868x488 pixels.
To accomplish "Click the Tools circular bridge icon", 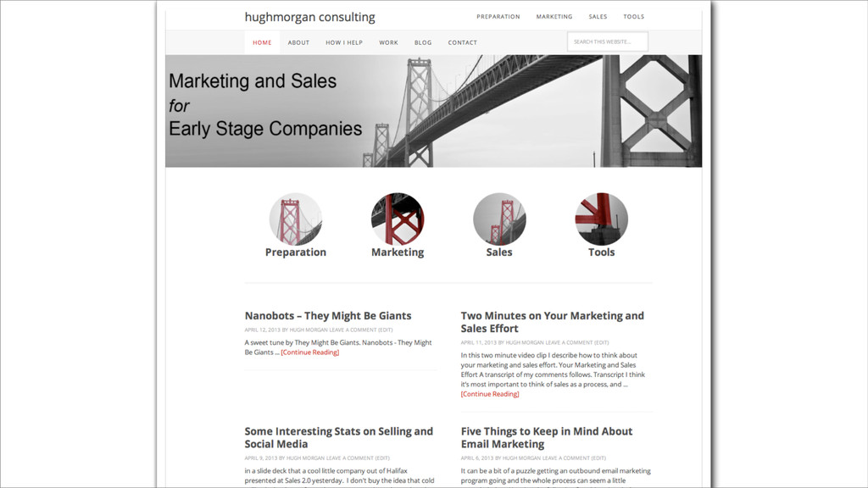I will coord(601,219).
